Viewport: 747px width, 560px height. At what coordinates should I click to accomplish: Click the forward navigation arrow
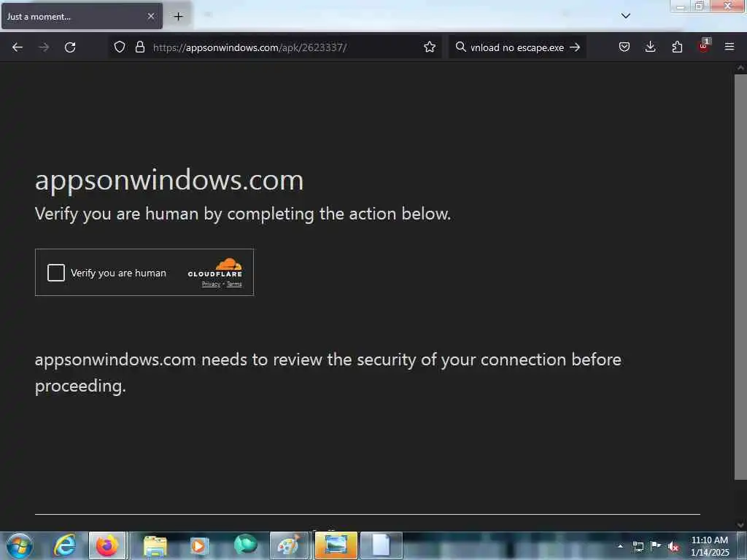tap(44, 47)
